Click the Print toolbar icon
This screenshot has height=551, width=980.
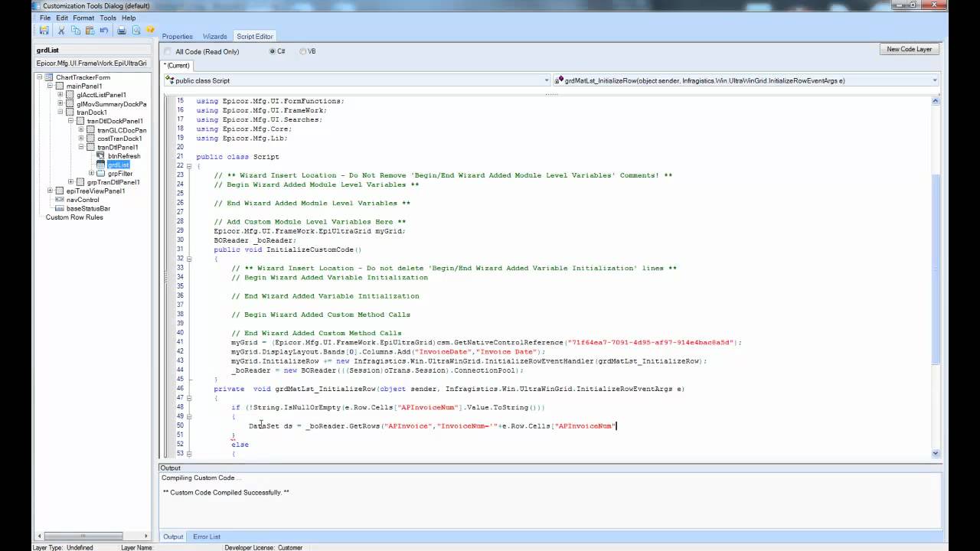pos(122,31)
